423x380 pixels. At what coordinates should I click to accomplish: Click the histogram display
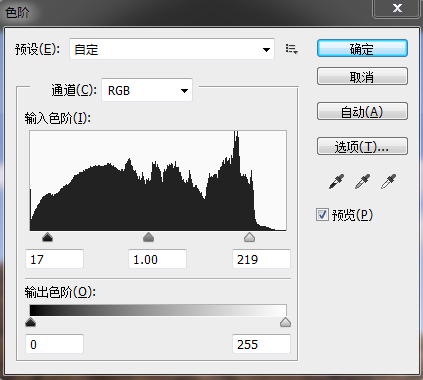point(158,180)
